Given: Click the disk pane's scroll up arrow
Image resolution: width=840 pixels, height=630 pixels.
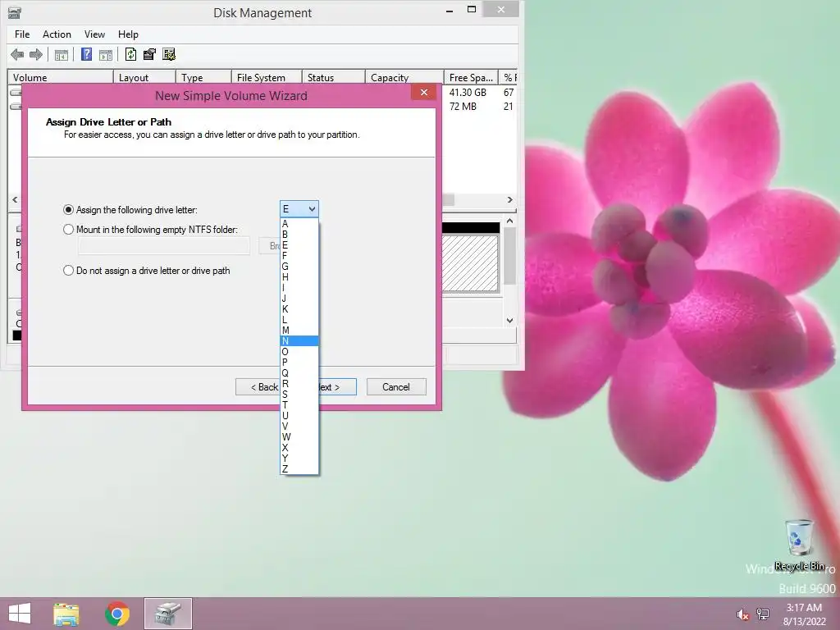Looking at the screenshot, I should click(510, 221).
